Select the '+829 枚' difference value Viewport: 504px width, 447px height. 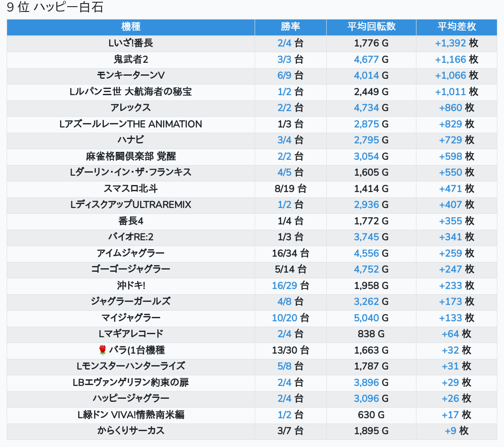click(456, 124)
